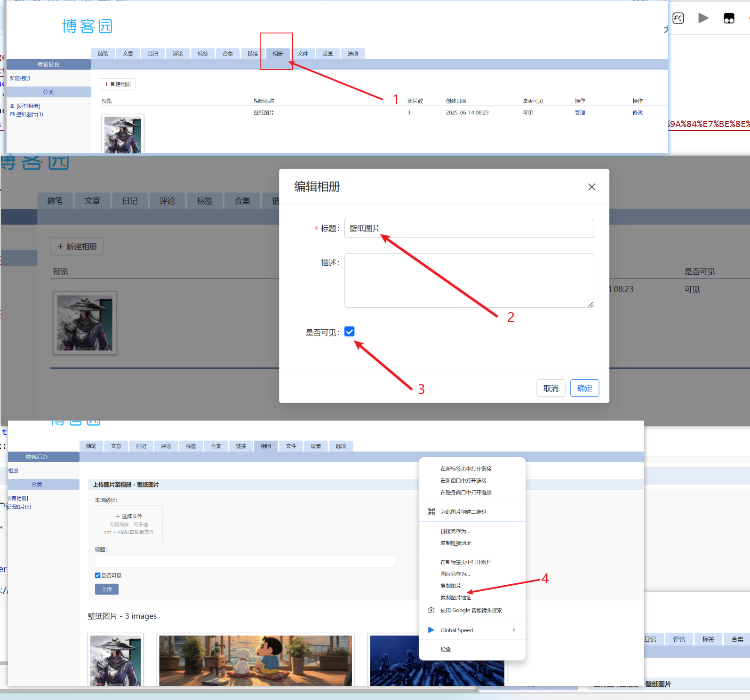Viewport: 750px width, 700px height.
Task: Open the 日记 tab on the album list page
Action: click(153, 54)
